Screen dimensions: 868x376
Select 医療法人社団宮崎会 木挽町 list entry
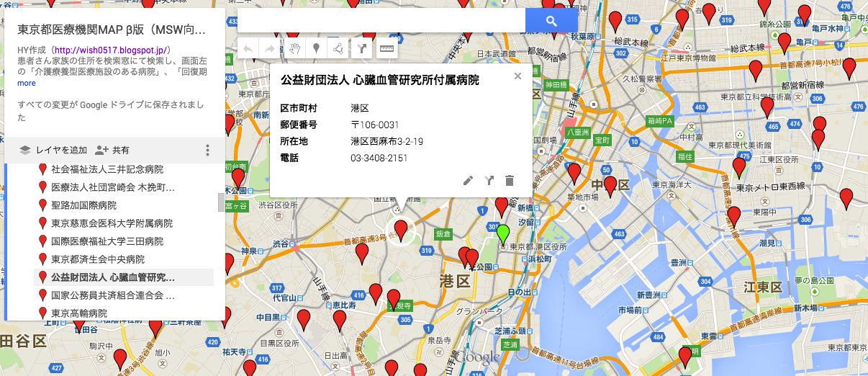tap(113, 187)
